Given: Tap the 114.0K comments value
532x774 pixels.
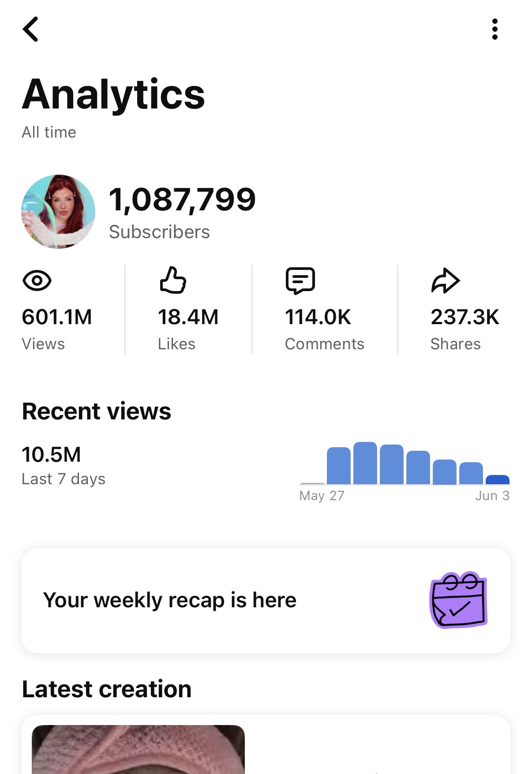Looking at the screenshot, I should coord(318,317).
